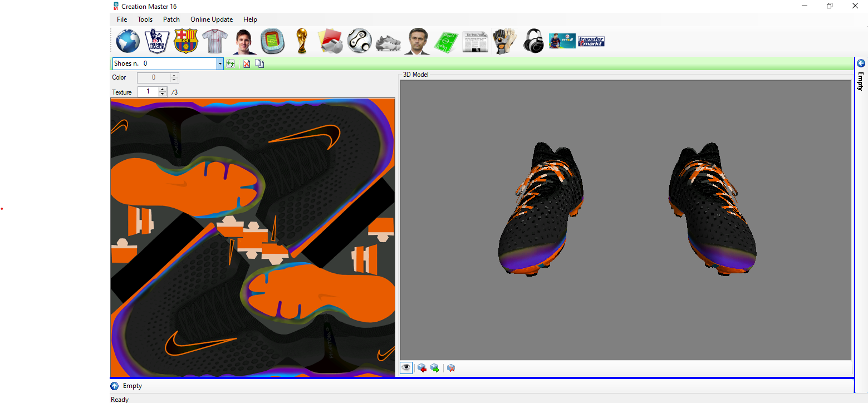
Task: Open the FIFA 16 cover icon
Action: pyautogui.click(x=562, y=41)
